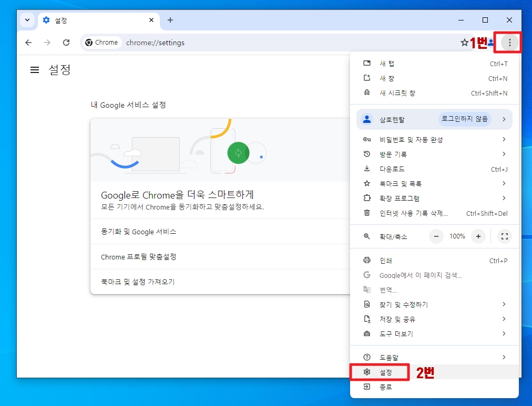Select Google에서 이 페이지 검색 item
The height and width of the screenshot is (406, 532).
434,275
